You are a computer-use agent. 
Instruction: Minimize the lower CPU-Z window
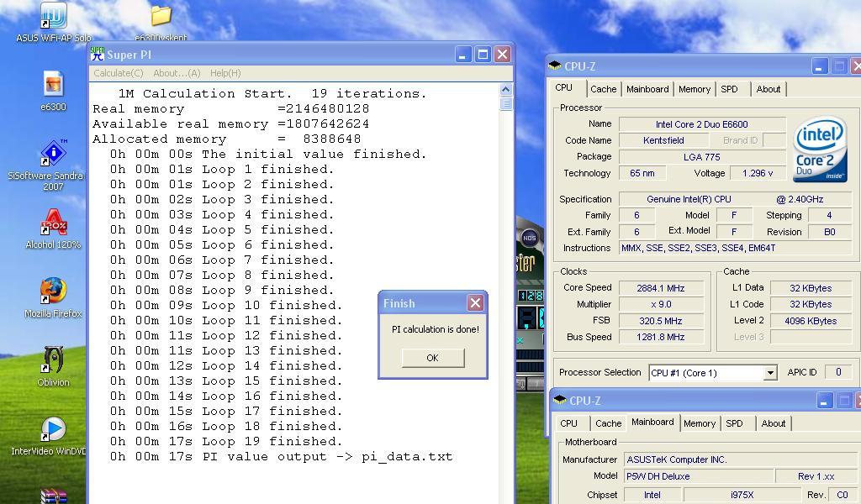pos(824,401)
